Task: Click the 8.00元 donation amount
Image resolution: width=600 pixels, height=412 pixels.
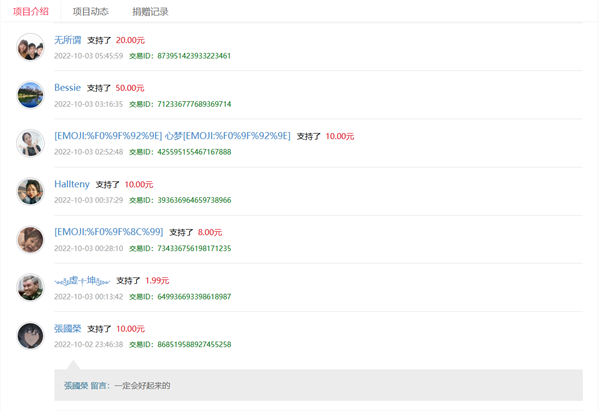Action: tap(210, 232)
